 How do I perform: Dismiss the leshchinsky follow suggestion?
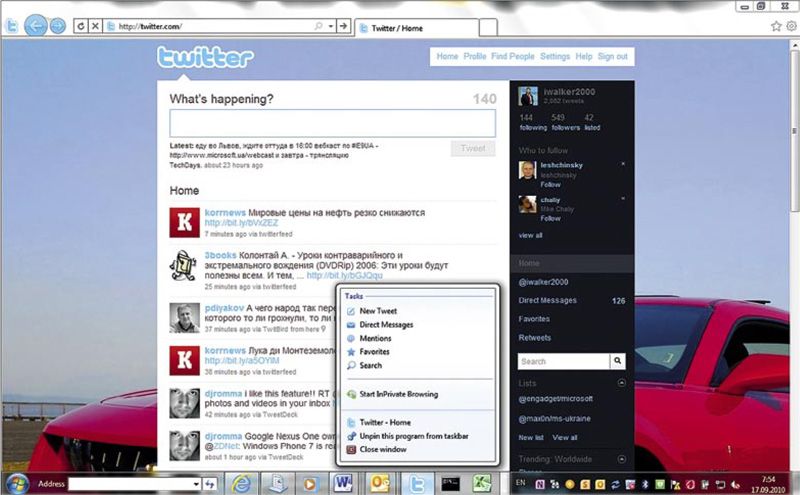click(623, 163)
